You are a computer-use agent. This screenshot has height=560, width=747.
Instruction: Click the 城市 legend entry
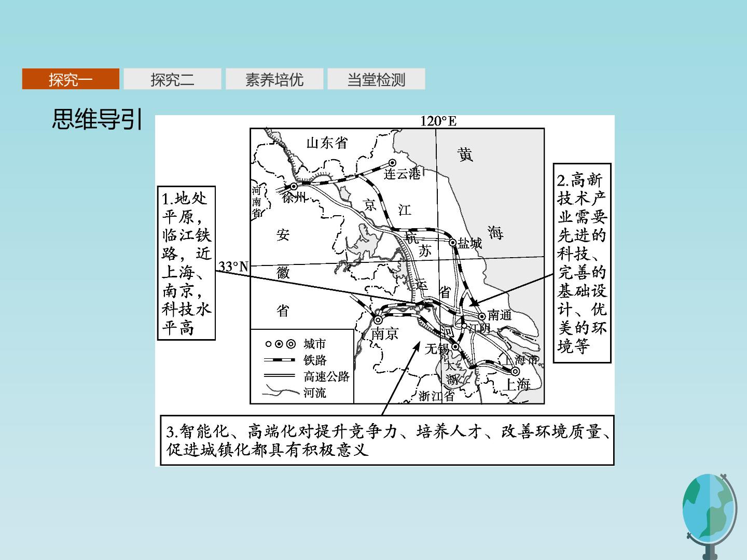click(x=296, y=344)
